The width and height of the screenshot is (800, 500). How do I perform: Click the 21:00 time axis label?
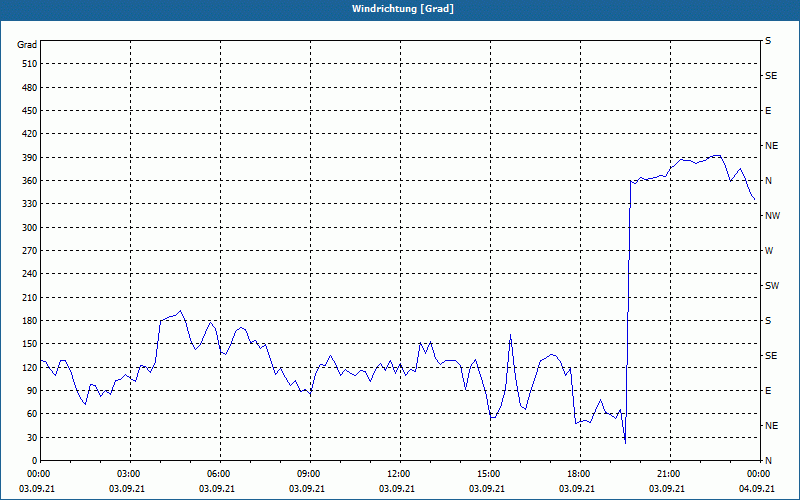click(x=670, y=474)
